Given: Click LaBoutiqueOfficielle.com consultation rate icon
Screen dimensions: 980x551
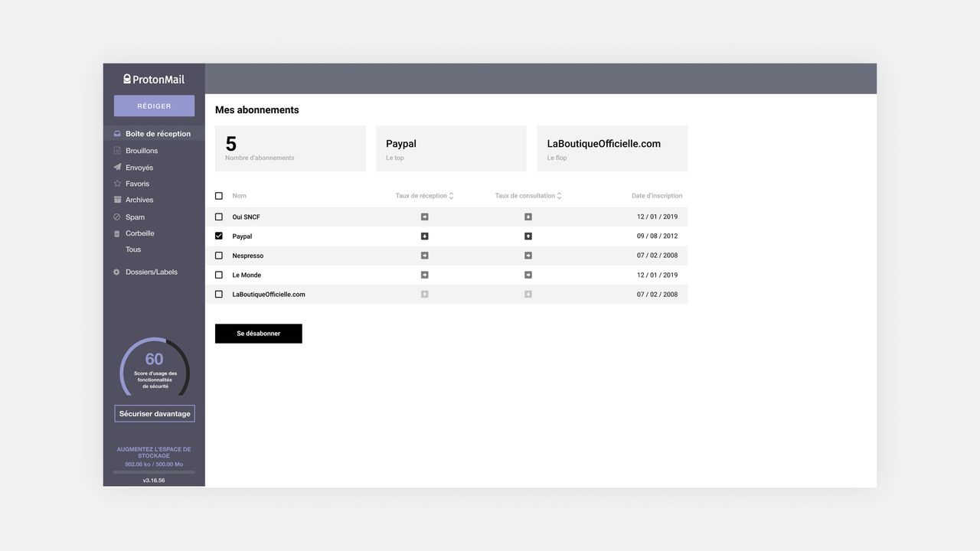Looking at the screenshot, I should click(528, 295).
